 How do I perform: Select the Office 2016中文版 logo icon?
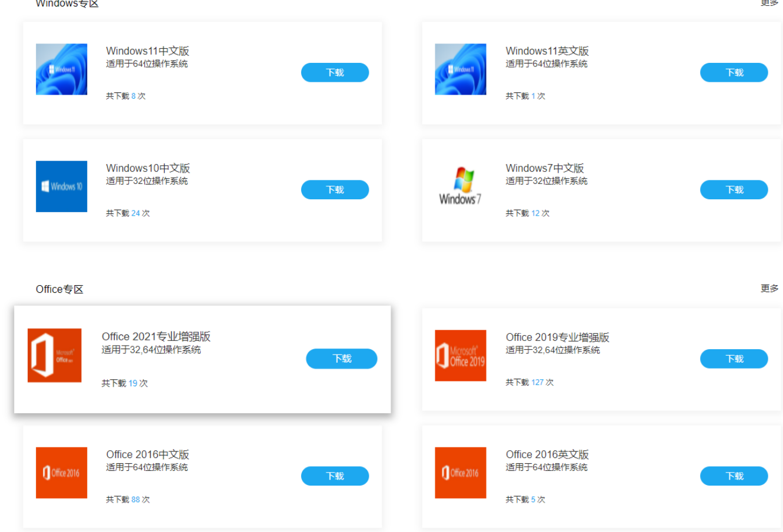coord(61,473)
